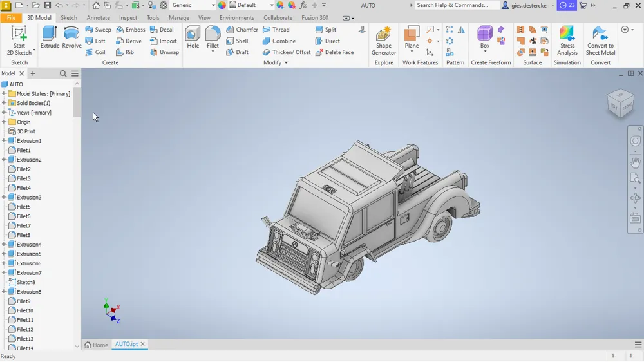Choose the Thicken/ Offset command

pyautogui.click(x=287, y=52)
